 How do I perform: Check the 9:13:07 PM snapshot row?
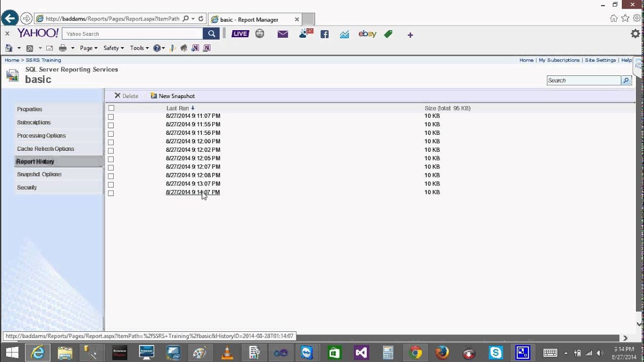pyautogui.click(x=111, y=185)
